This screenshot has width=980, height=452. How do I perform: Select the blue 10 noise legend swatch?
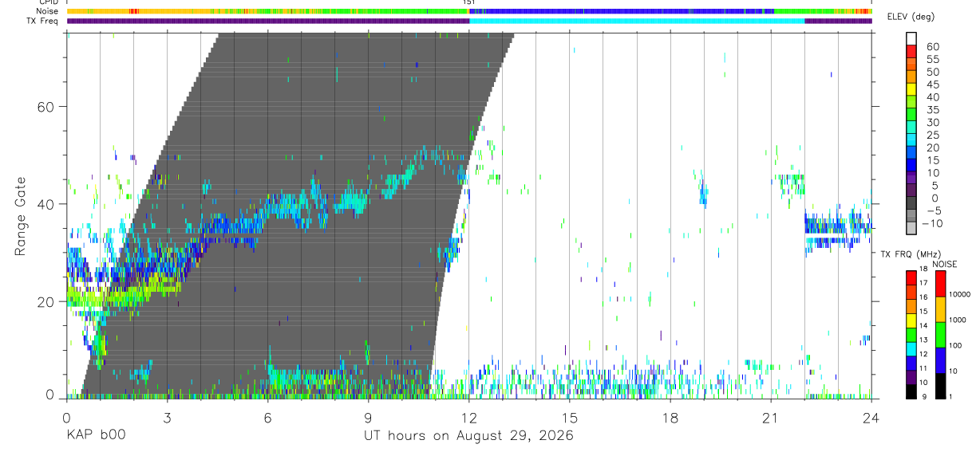pos(940,360)
